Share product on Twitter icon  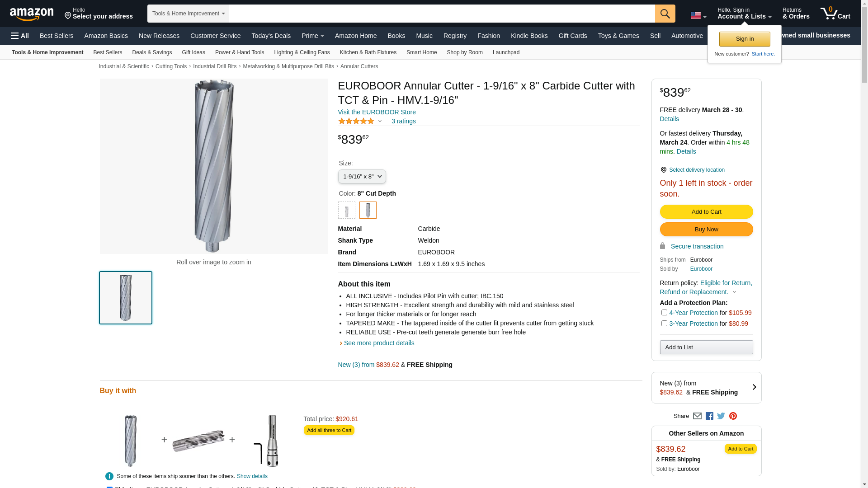(721, 416)
